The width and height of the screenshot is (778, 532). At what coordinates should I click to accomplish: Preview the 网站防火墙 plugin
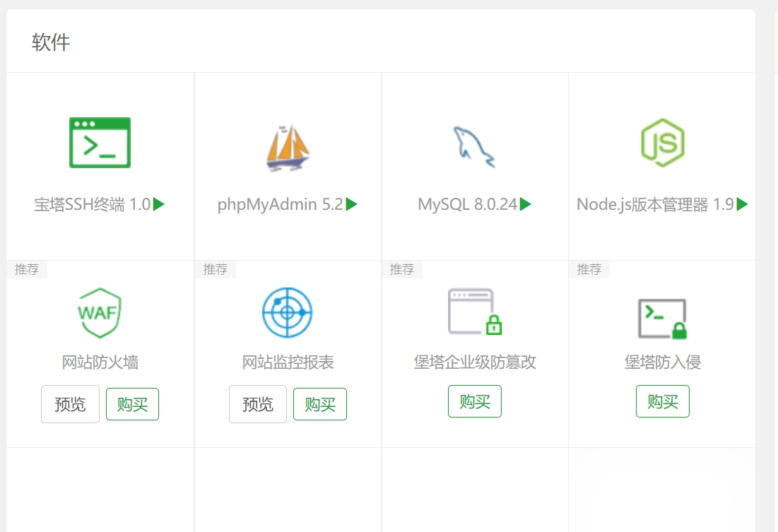71,404
